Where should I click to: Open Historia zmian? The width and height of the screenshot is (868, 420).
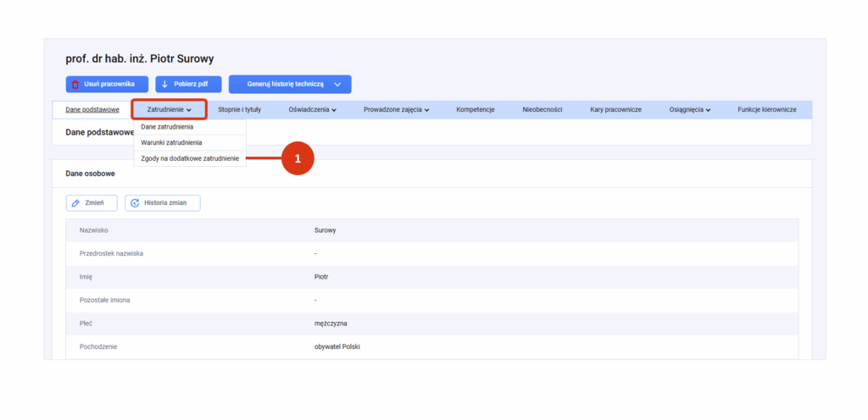point(162,203)
